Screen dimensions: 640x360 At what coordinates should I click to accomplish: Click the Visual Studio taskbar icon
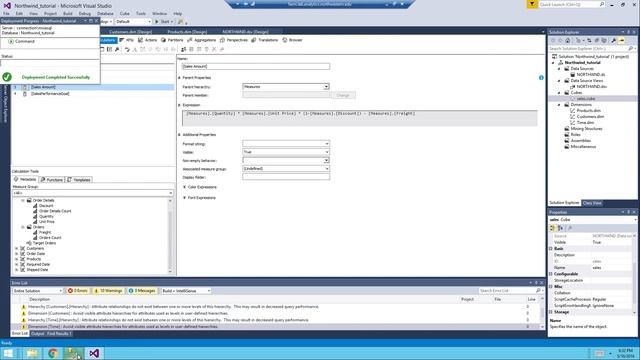pyautogui.click(x=94, y=353)
